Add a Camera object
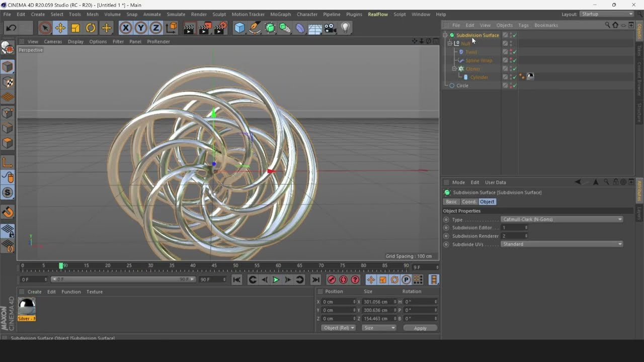 click(x=330, y=28)
